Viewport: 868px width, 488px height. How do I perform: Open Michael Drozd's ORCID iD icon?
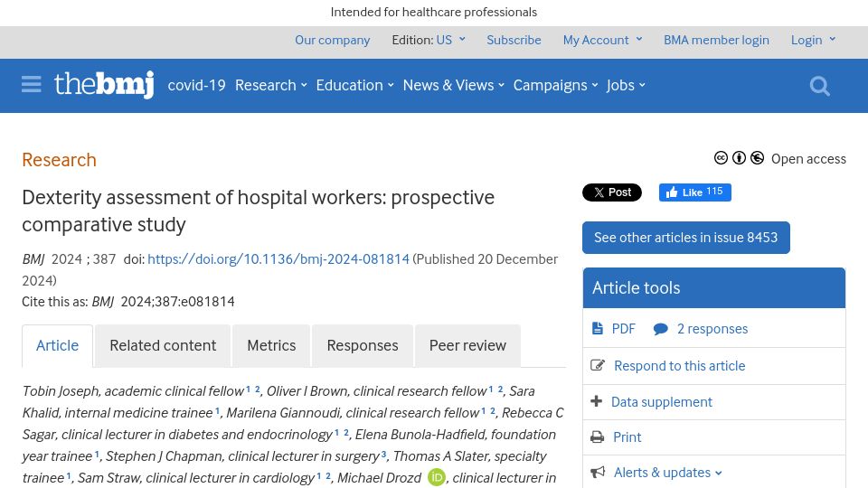pos(436,477)
